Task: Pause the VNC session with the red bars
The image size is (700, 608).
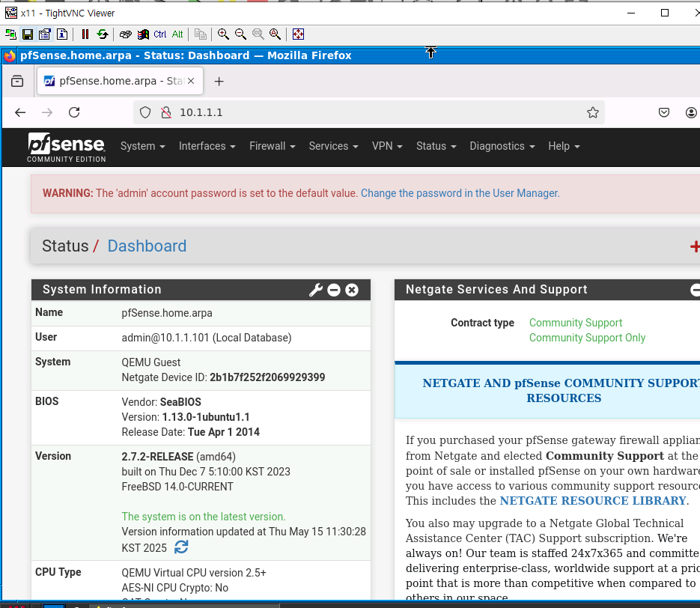Action: [x=85, y=34]
